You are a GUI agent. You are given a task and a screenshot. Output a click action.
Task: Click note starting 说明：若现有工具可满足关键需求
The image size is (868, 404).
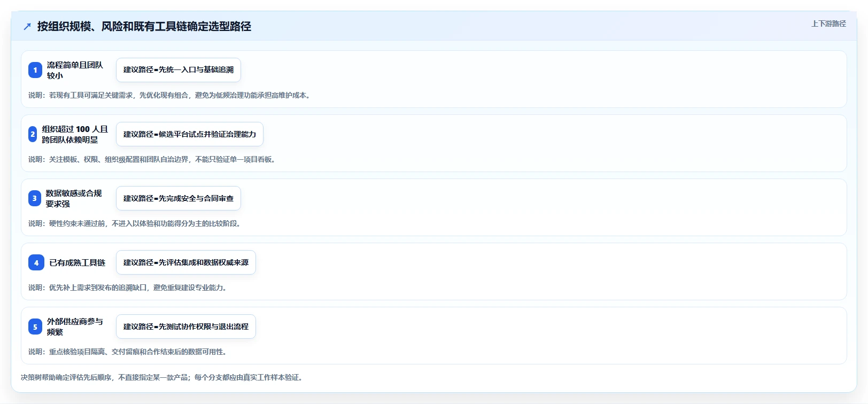coord(170,95)
